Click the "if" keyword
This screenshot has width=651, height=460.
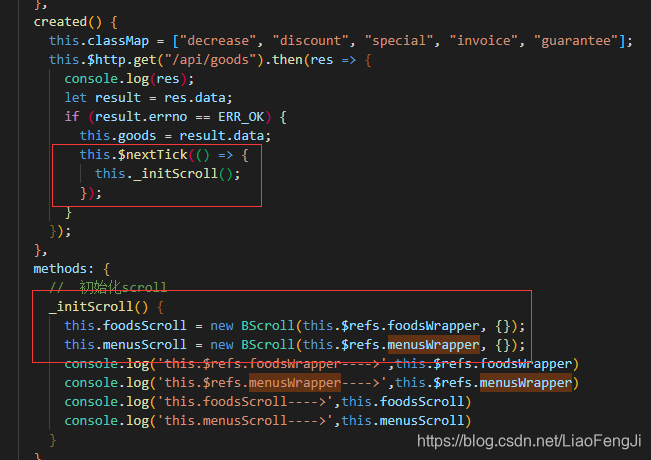click(72, 117)
